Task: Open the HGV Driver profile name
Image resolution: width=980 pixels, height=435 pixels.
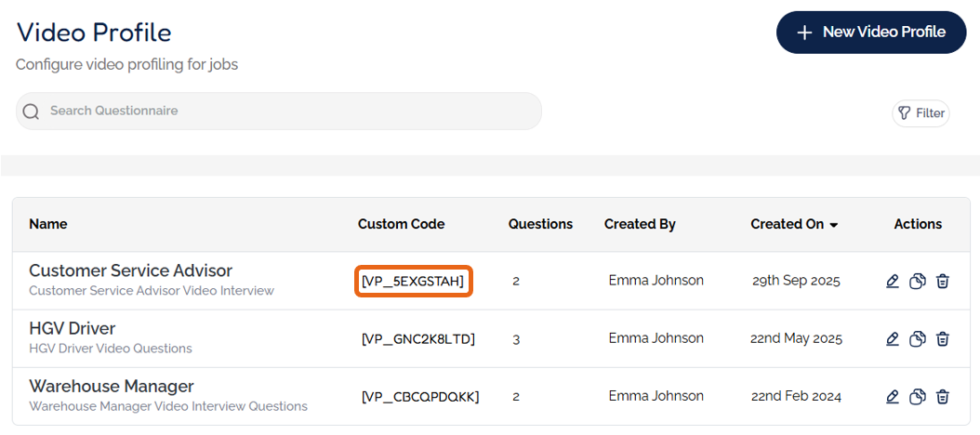Action: point(73,328)
